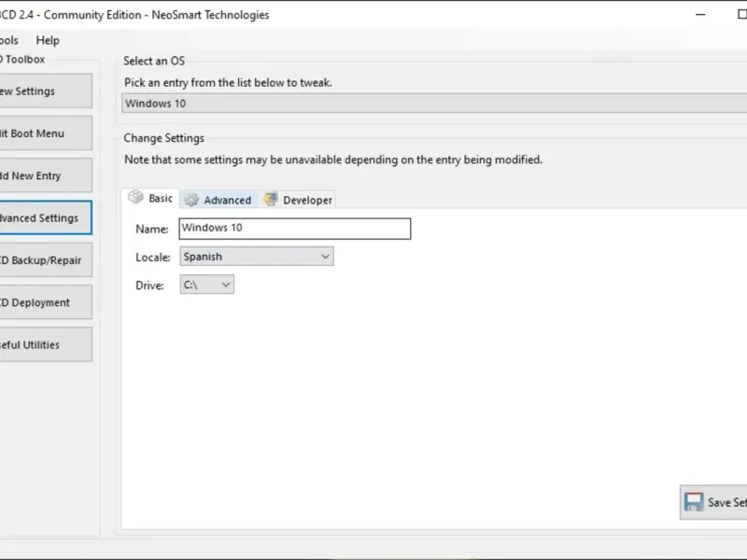Click the Change Settings heading
This screenshot has height=560, width=747.
tap(164, 138)
